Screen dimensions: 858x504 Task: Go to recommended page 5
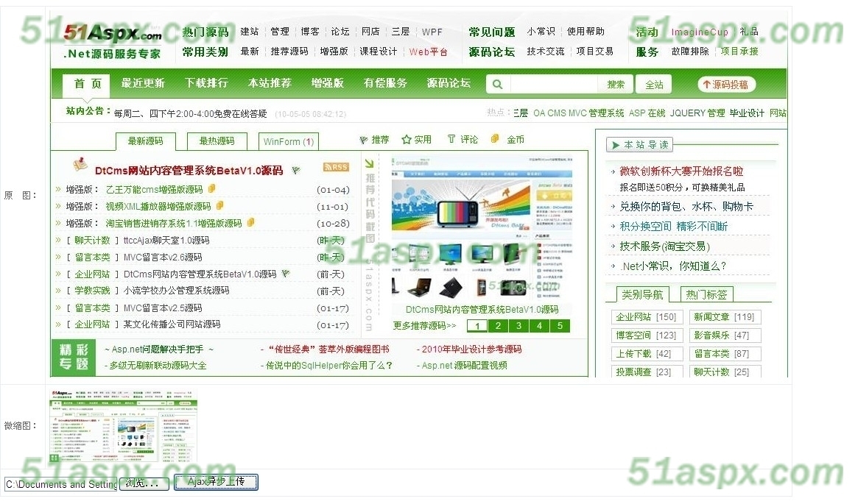coord(560,326)
